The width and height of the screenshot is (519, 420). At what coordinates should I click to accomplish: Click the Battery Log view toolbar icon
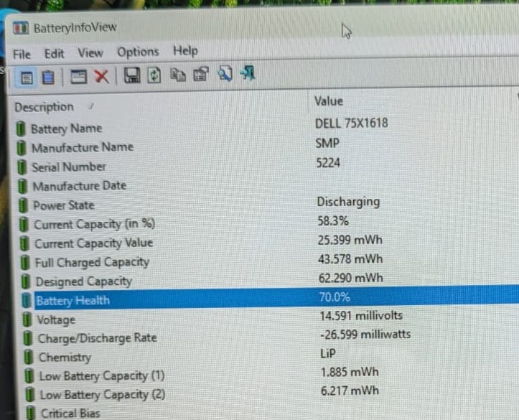tap(48, 78)
